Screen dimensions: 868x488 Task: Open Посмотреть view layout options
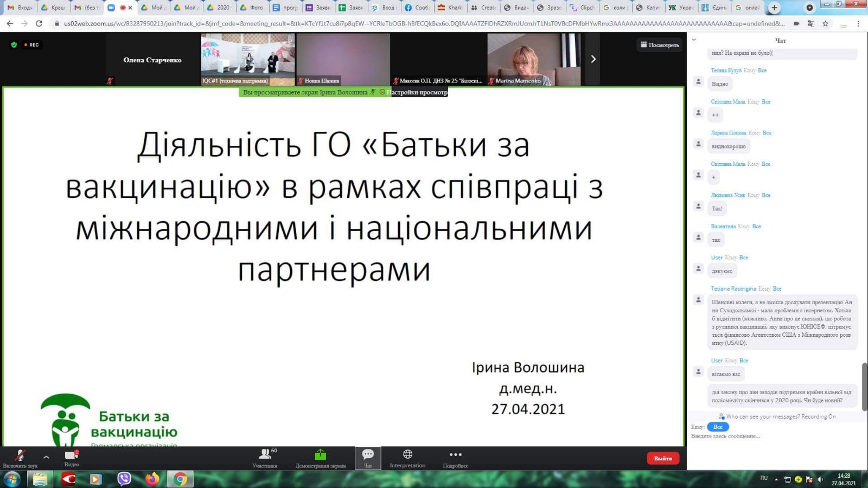coord(660,45)
